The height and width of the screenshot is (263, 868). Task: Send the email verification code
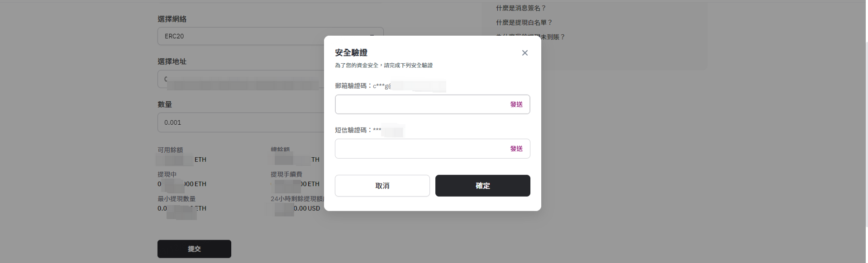click(516, 104)
